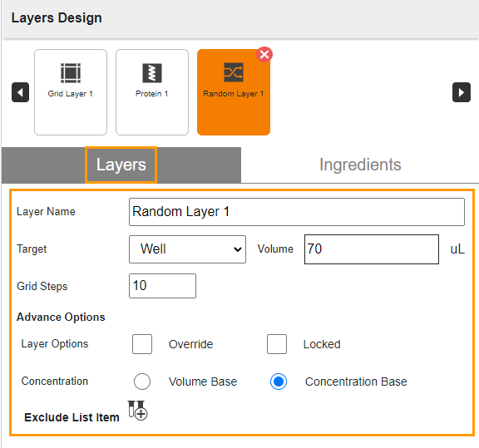Click the Grid Layer 1 grid icon

pos(71,73)
